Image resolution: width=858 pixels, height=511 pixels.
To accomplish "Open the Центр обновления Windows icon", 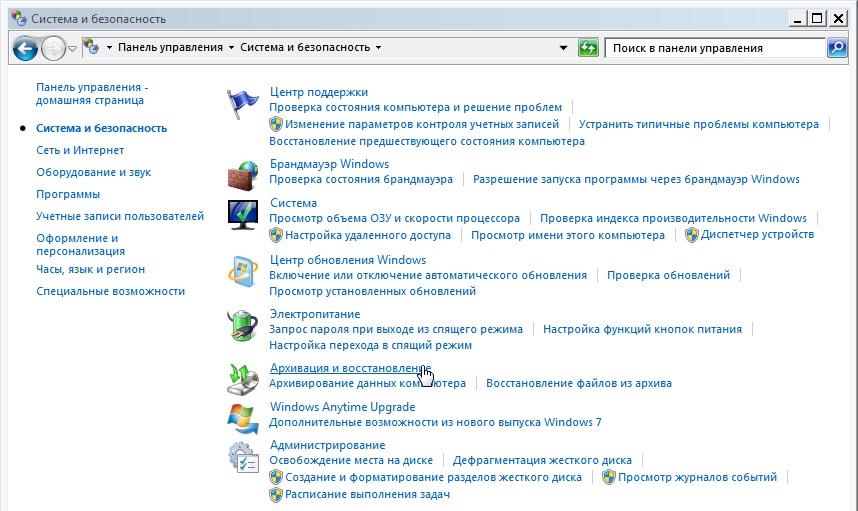I will [243, 271].
